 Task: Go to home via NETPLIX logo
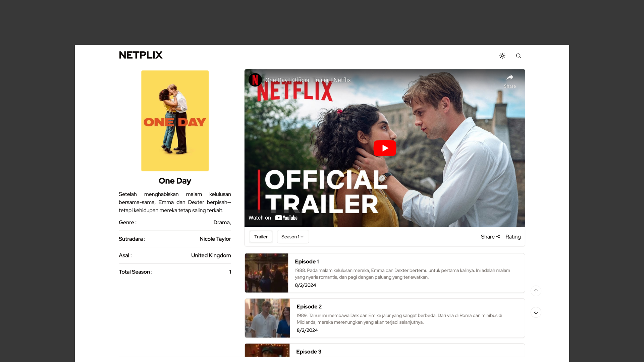click(x=141, y=55)
